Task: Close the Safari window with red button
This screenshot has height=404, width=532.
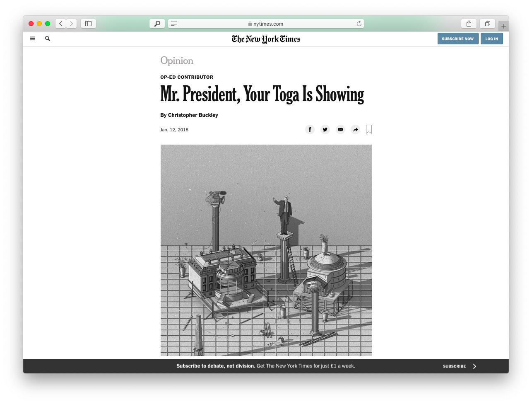Action: point(31,24)
